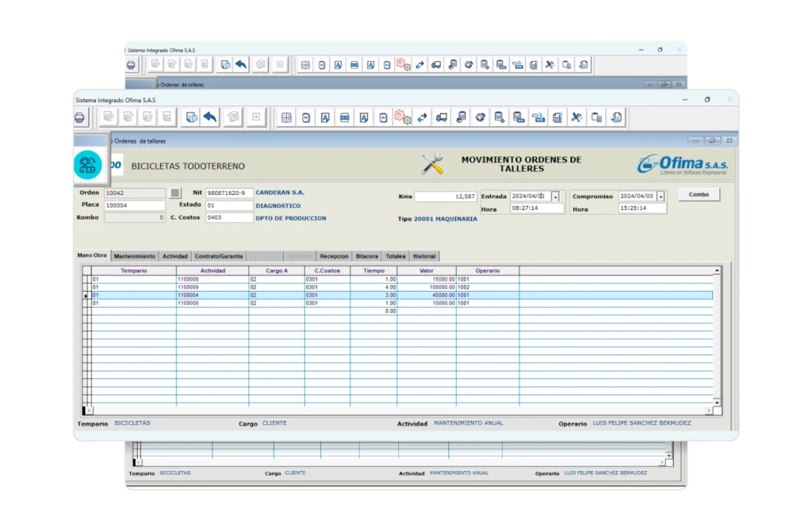Show the Totales tab
The width and height of the screenshot is (812, 520).
pyautogui.click(x=396, y=256)
